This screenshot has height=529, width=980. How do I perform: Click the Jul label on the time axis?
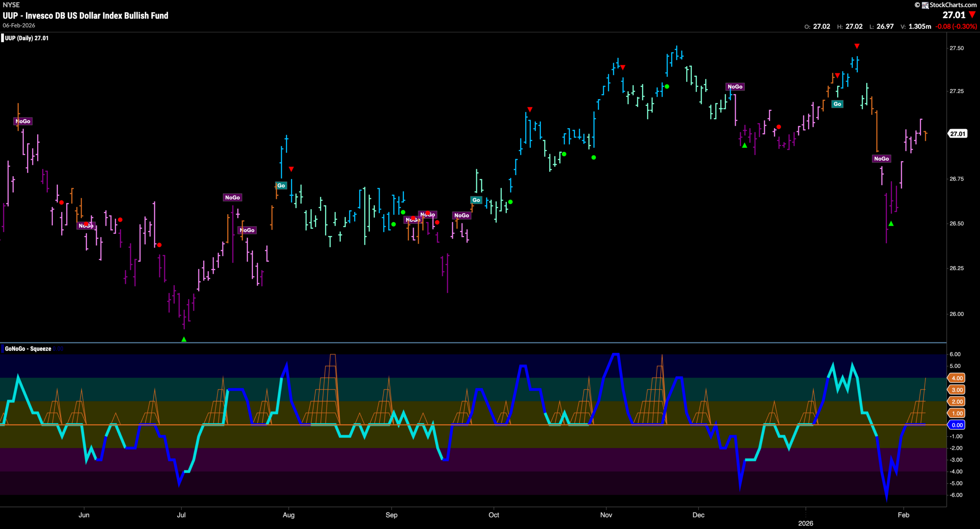[181, 515]
